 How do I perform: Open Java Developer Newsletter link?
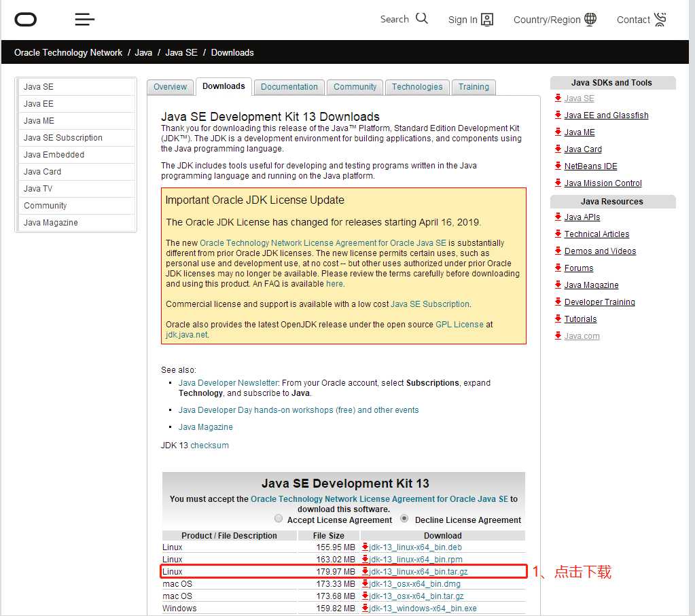[228, 383]
